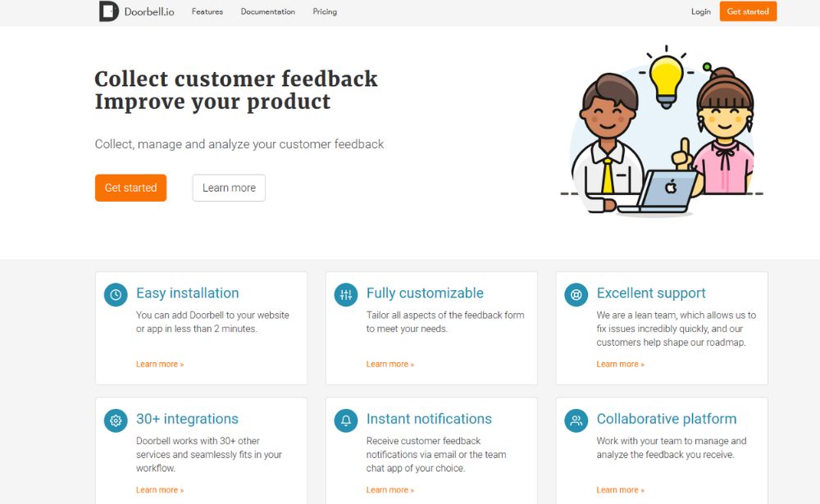
Task: Open Learn more under Collaborative platform
Action: [621, 490]
